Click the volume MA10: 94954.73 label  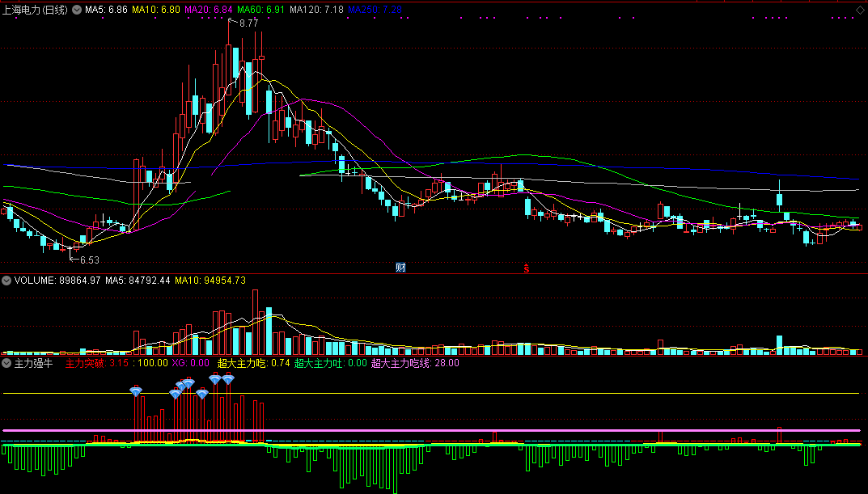(x=210, y=281)
